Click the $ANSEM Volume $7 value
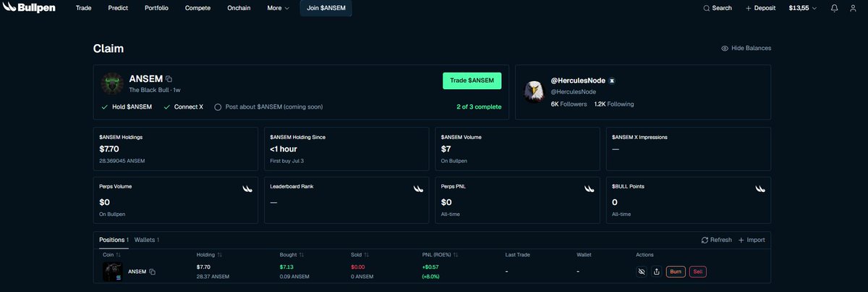The height and width of the screenshot is (292, 868). point(446,149)
